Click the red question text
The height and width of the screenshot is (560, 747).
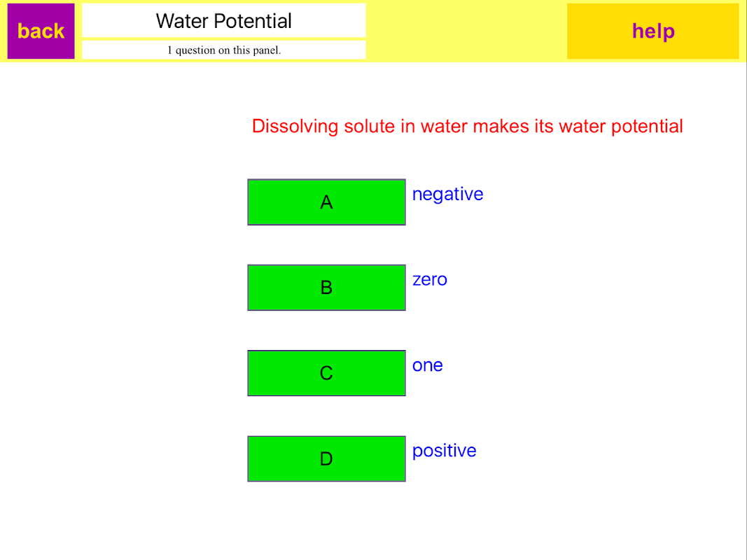[467, 127]
